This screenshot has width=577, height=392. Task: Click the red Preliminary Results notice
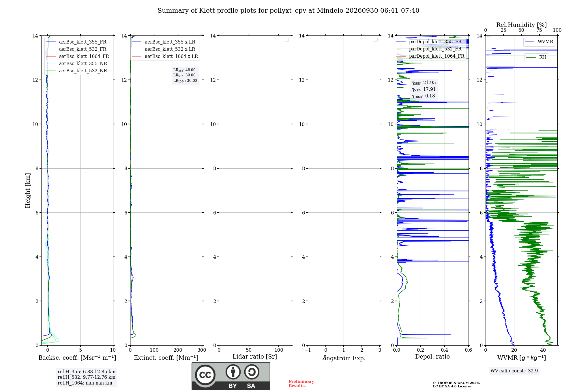click(x=301, y=384)
